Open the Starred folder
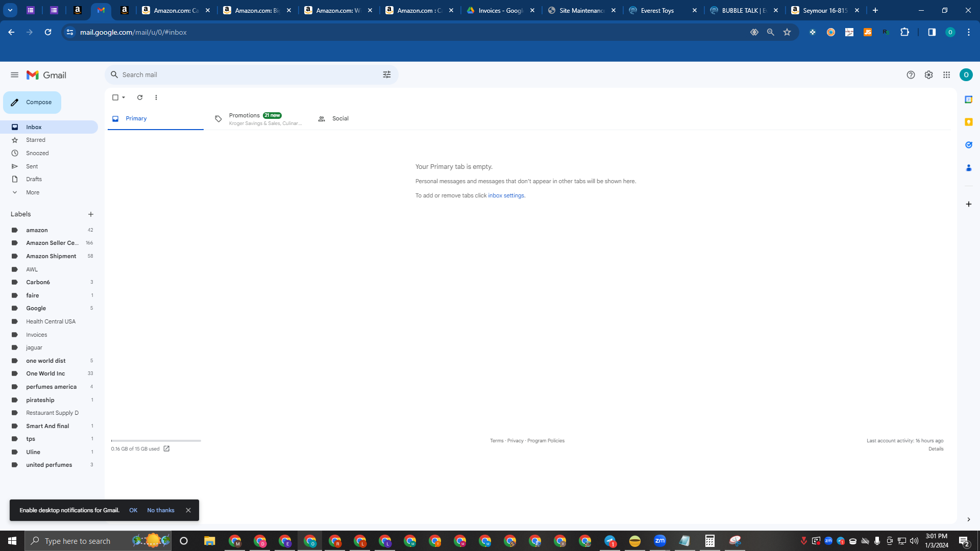 click(49, 140)
